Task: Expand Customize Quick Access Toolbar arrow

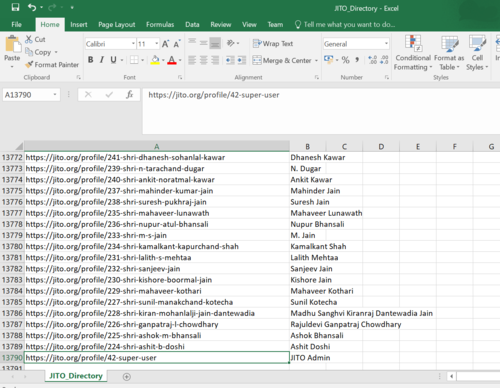Action: pos(72,7)
